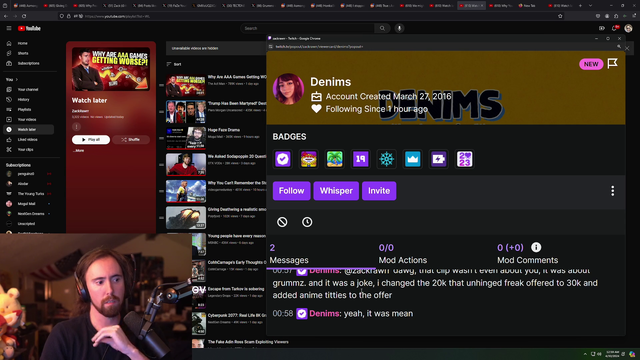Viewport: 640px width, 360px height.
Task: Click the YouTube logo
Action: tap(29, 28)
